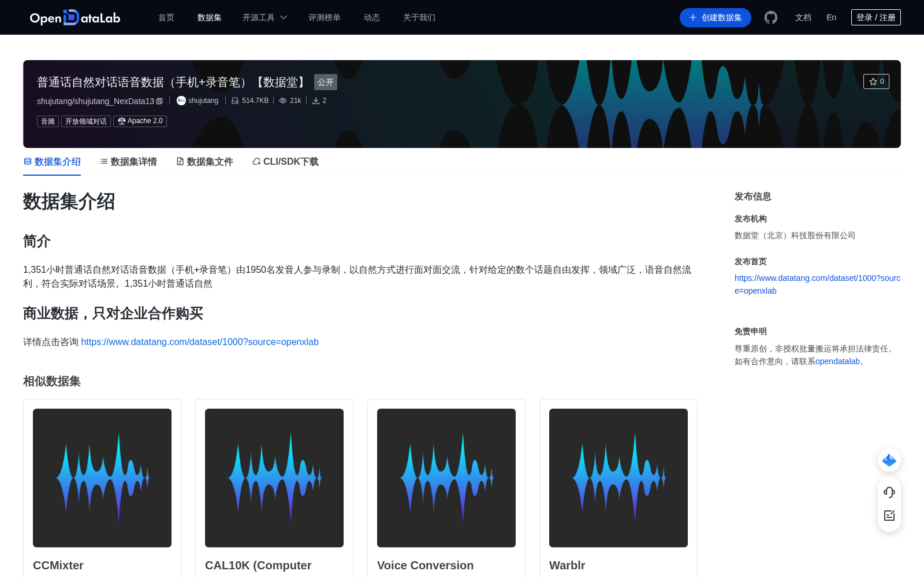
Task: Click the Voice Conversion card title
Action: point(425,565)
